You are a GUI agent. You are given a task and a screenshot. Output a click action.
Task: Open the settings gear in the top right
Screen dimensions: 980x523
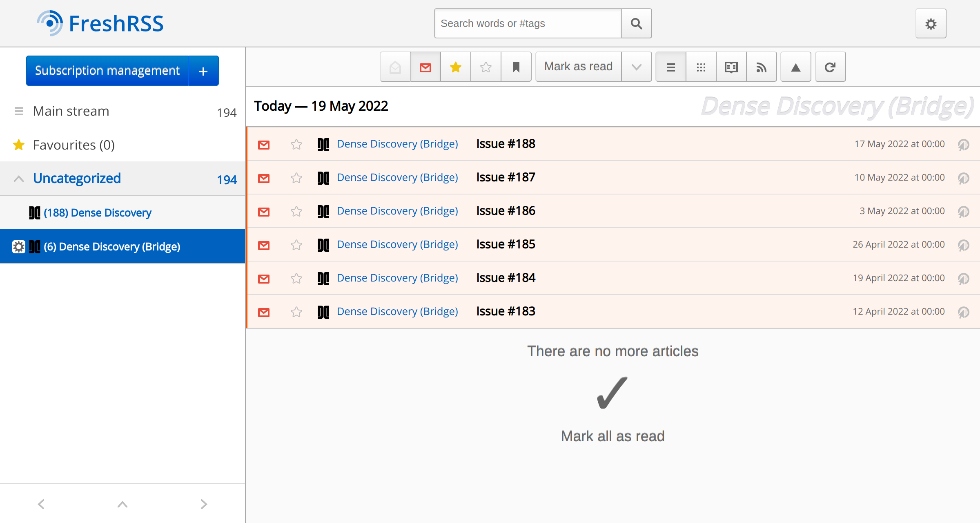(931, 24)
